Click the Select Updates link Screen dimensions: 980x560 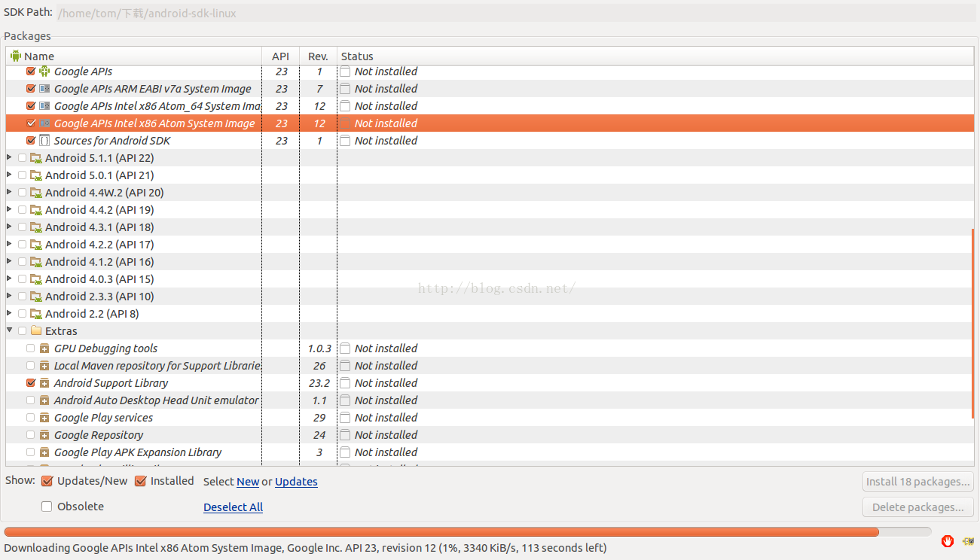tap(296, 482)
